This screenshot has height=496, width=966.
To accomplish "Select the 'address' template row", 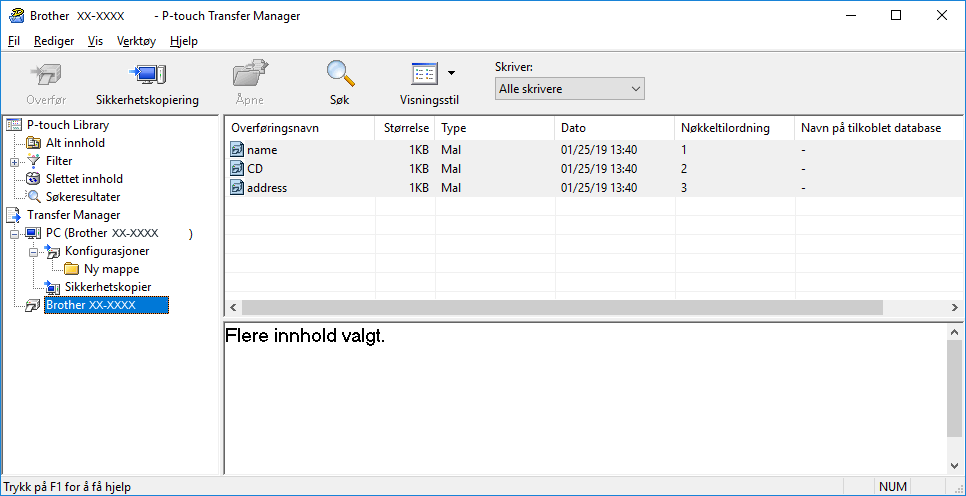I will click(x=593, y=188).
